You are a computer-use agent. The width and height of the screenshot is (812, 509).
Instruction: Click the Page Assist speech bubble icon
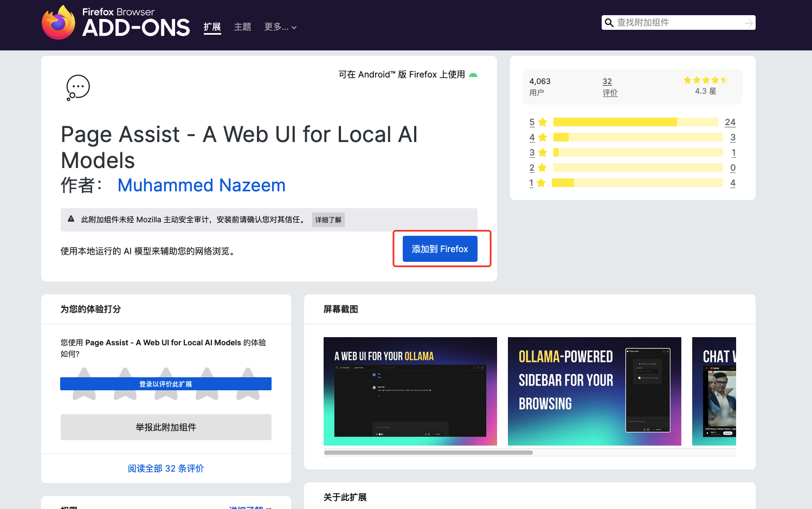[78, 88]
